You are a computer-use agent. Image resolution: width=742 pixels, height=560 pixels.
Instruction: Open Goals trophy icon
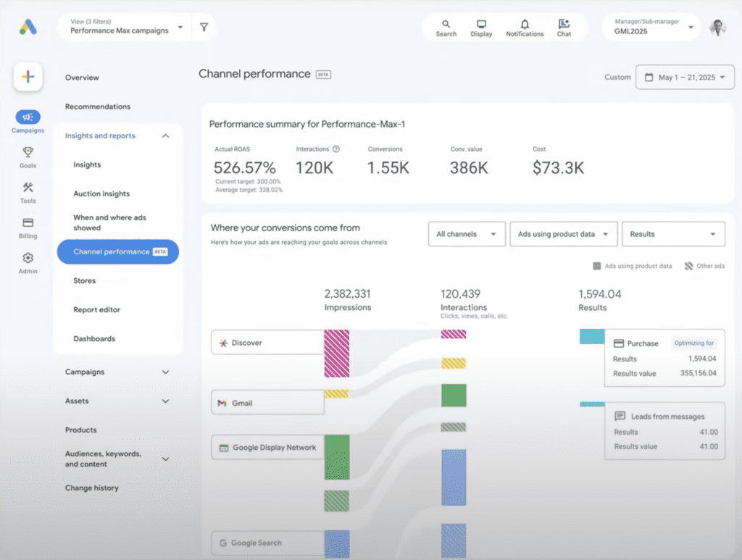click(x=28, y=152)
